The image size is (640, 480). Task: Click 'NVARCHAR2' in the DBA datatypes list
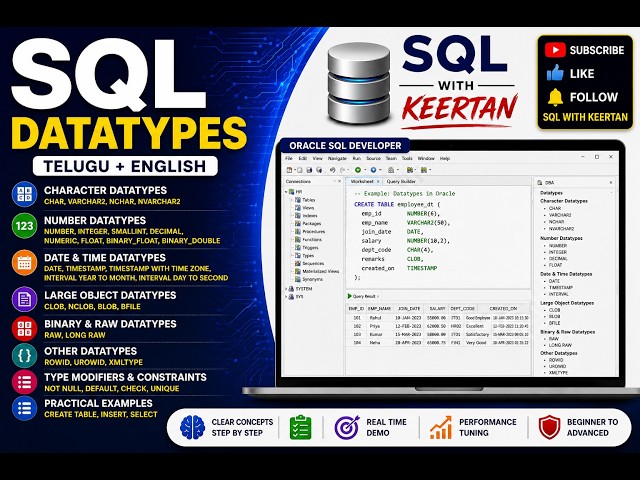pos(561,229)
